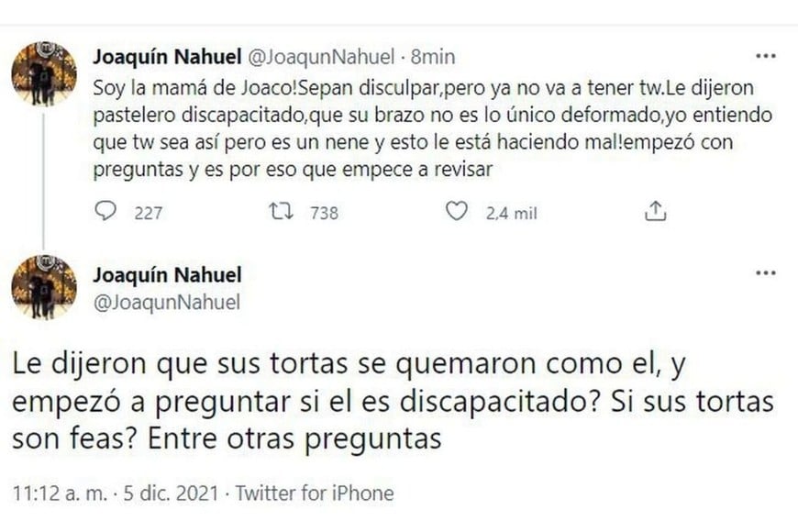Click the 11:12 a. m. · 5 dic. 2021 timestamp

pyautogui.click(x=115, y=493)
